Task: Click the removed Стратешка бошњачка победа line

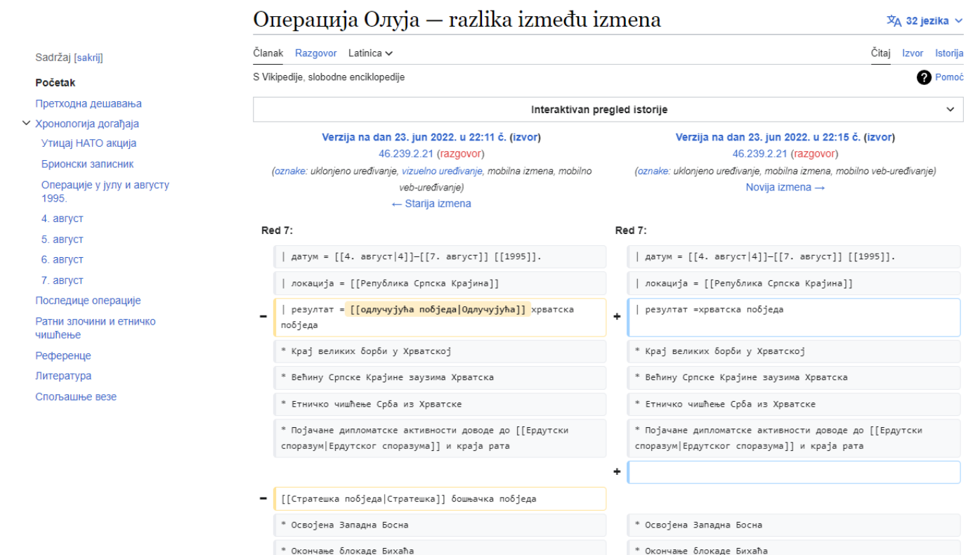Action: coord(440,499)
